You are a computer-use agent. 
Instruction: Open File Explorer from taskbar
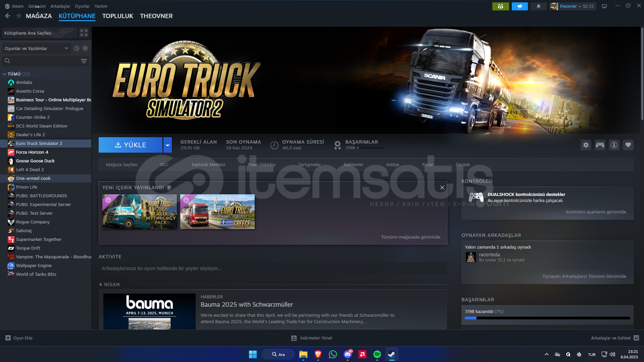[x=303, y=354]
